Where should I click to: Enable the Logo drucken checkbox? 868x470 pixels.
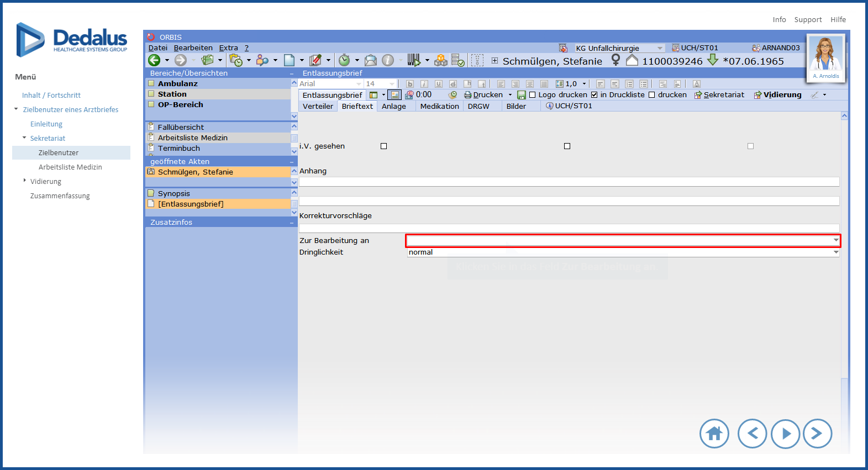pos(533,95)
